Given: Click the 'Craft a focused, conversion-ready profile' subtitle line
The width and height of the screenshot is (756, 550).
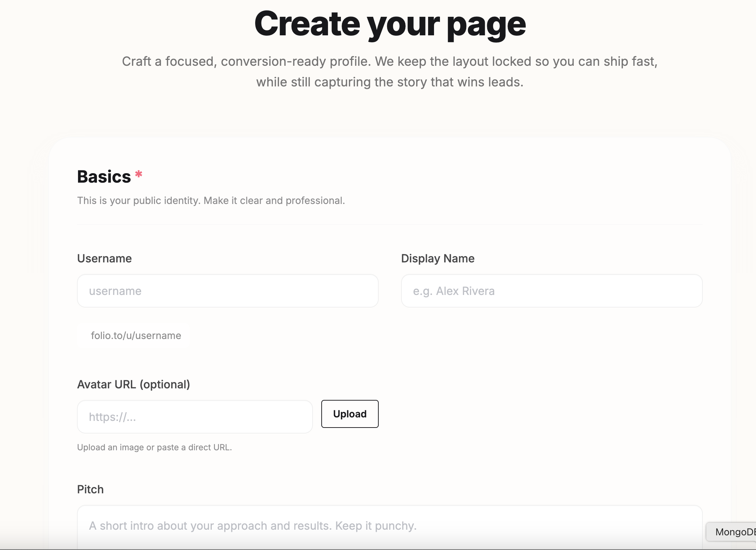Looking at the screenshot, I should pos(390,62).
